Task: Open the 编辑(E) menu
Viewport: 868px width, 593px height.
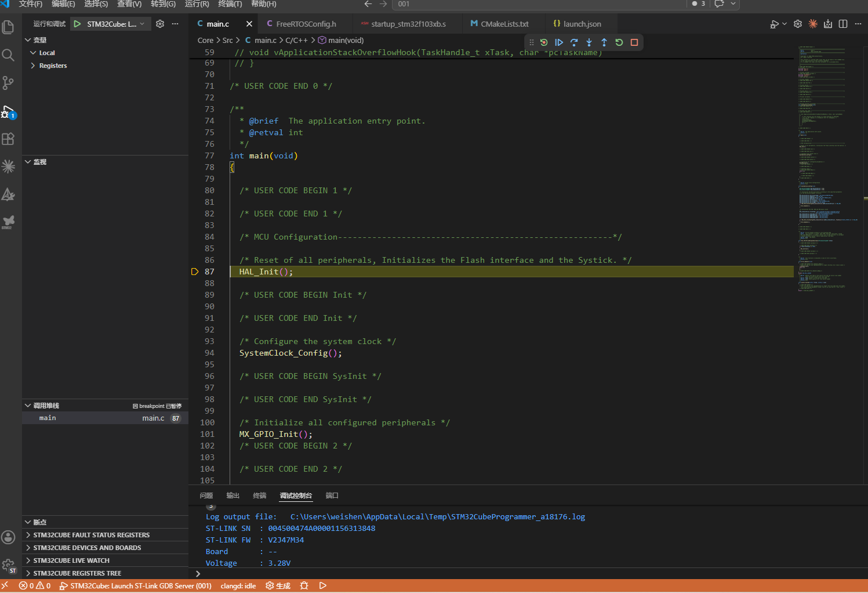Action: tap(63, 3)
